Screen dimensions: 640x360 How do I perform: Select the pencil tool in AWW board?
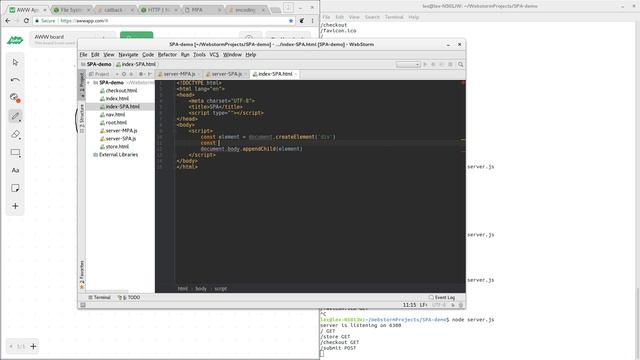[x=16, y=116]
